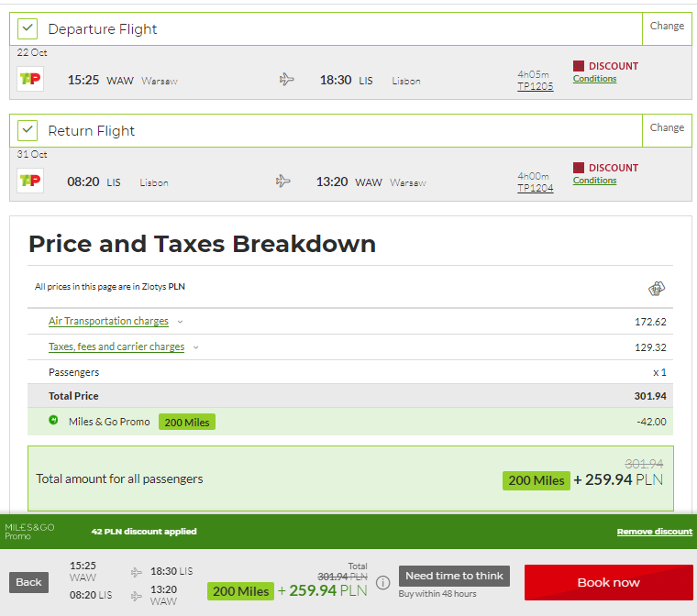This screenshot has height=616, width=697.
Task: Click the red DISCOUNT square on return flight
Action: tap(579, 168)
